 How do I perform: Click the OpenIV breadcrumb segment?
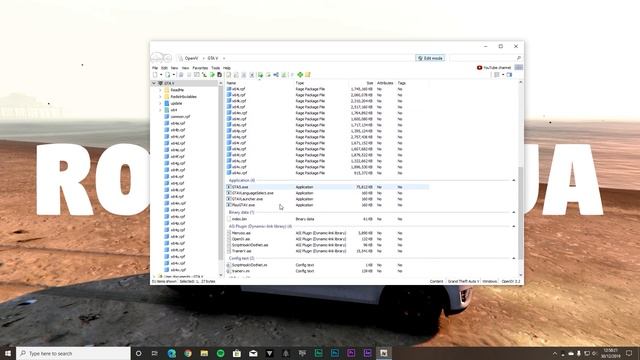coord(191,58)
